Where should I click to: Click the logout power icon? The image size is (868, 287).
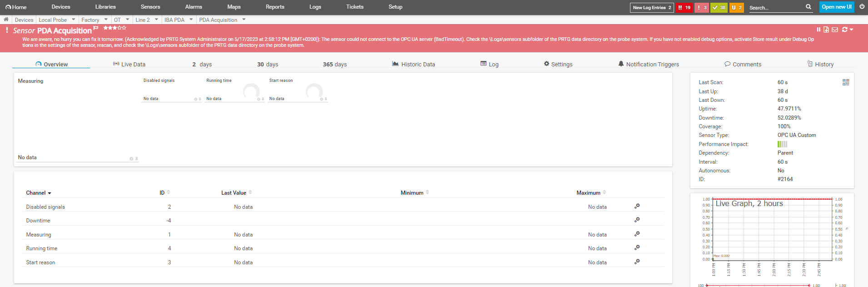pyautogui.click(x=862, y=7)
